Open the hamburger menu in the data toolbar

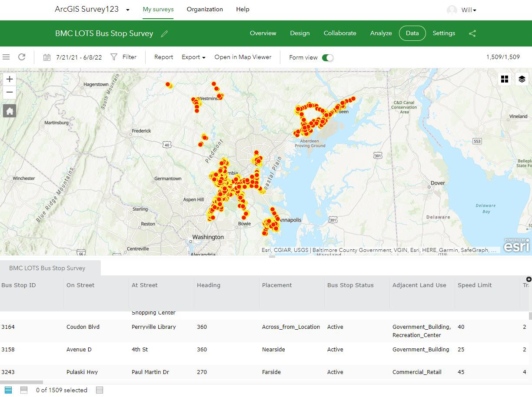(6, 57)
